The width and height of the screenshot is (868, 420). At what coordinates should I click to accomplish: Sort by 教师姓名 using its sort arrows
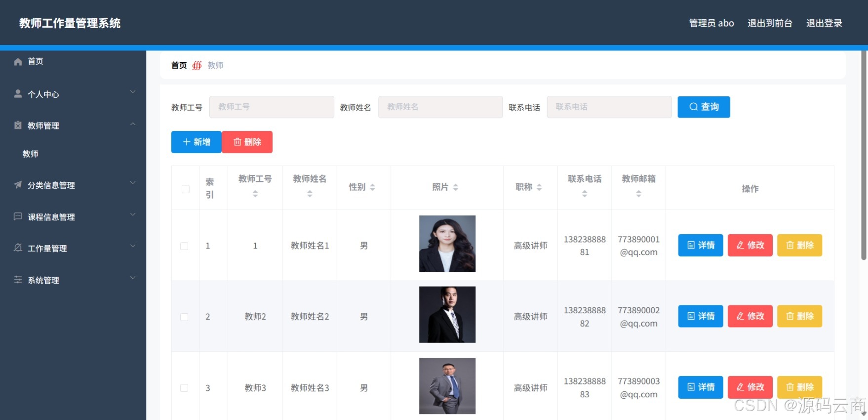click(x=310, y=194)
